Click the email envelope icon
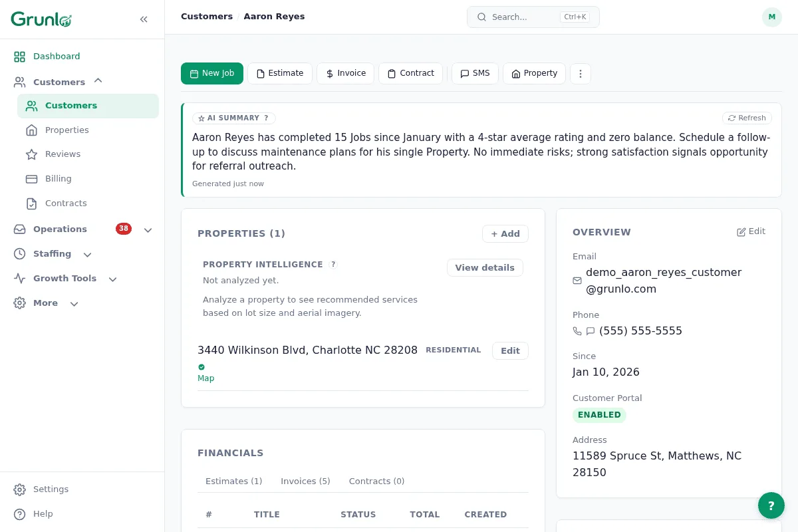This screenshot has width=798, height=532. tap(577, 281)
